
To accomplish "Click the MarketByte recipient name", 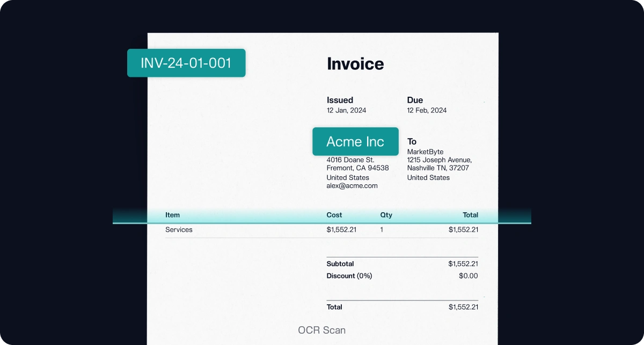I will pyautogui.click(x=425, y=152).
